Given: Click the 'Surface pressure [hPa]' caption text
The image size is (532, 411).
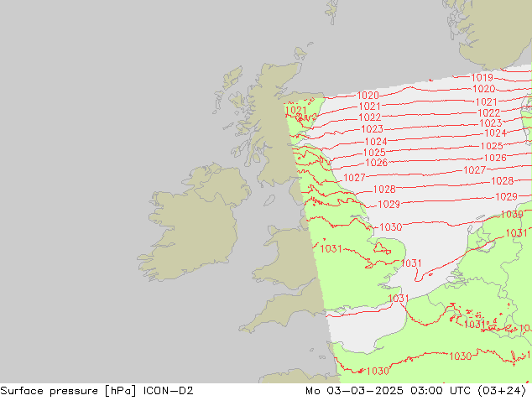Looking at the screenshot, I should click(x=68, y=391).
